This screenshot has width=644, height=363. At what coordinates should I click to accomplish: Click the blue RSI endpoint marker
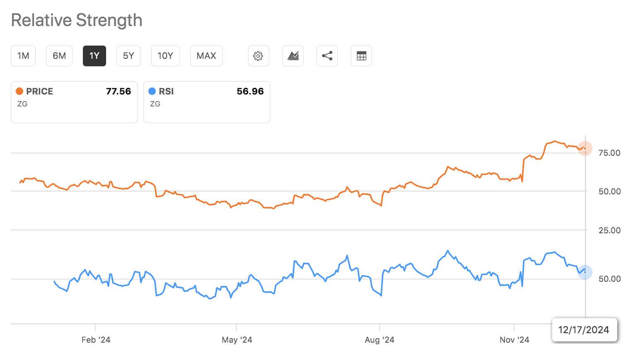[x=585, y=272]
